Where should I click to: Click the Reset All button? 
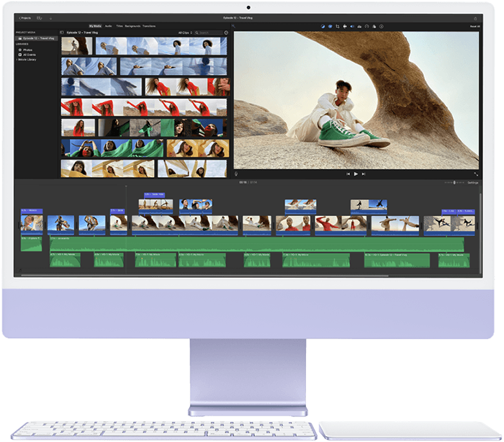(474, 26)
